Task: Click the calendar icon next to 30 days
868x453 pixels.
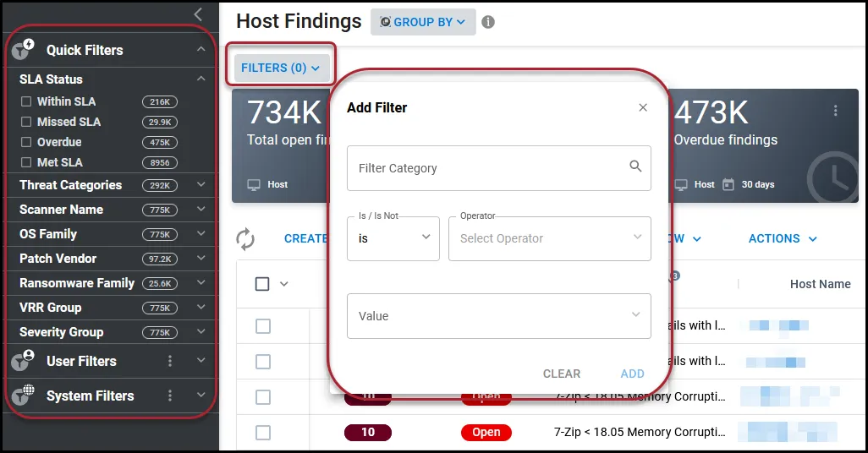Action: click(728, 184)
